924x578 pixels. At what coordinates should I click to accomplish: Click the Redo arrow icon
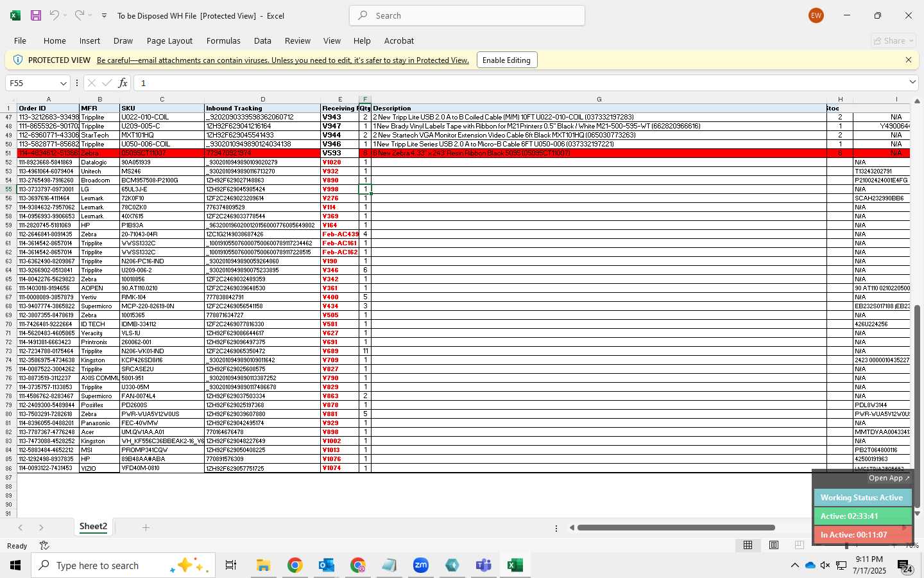tap(79, 15)
